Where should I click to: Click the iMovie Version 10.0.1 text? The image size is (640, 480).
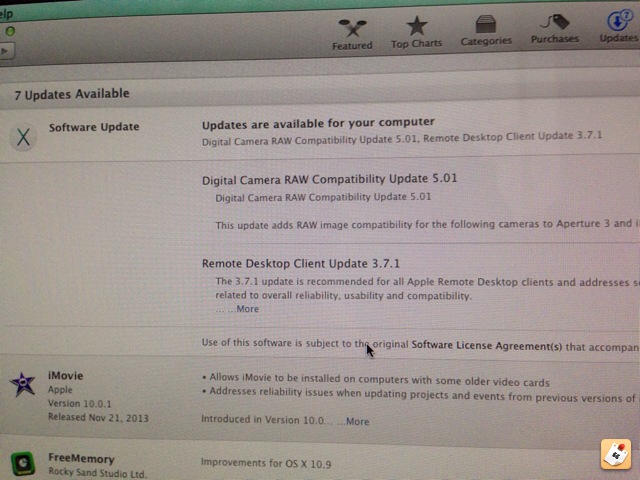pos(79,404)
